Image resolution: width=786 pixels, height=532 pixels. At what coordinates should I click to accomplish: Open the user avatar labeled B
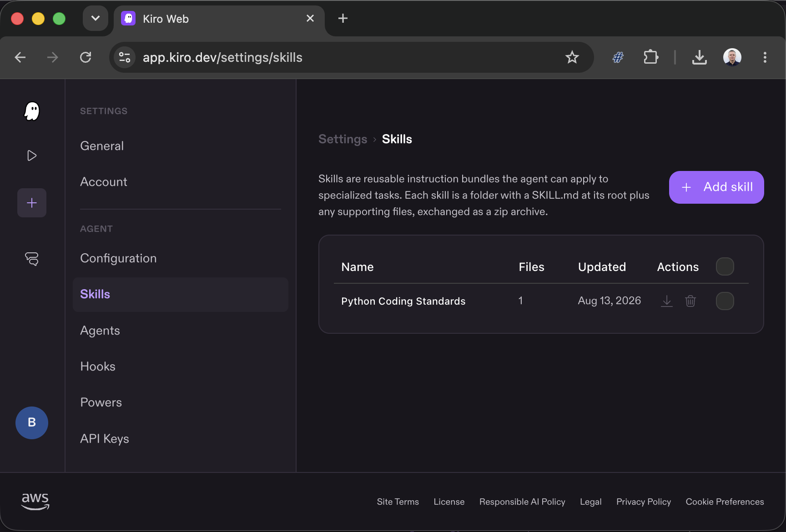pos(32,422)
